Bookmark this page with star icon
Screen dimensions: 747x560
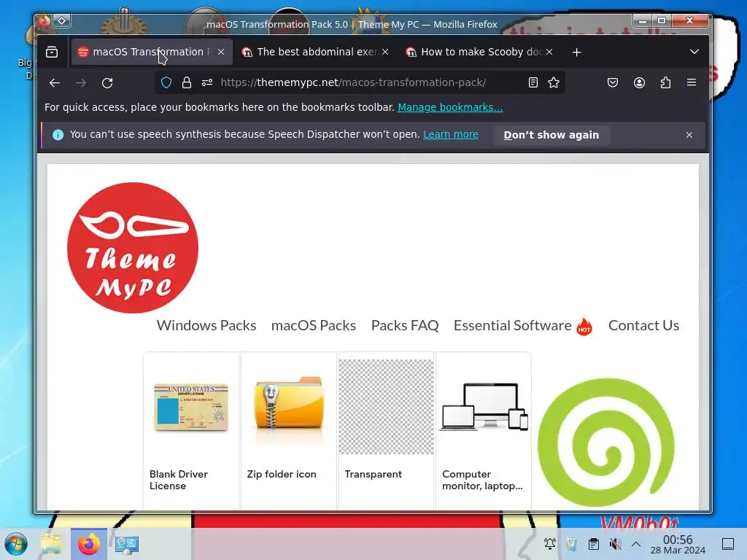point(554,82)
